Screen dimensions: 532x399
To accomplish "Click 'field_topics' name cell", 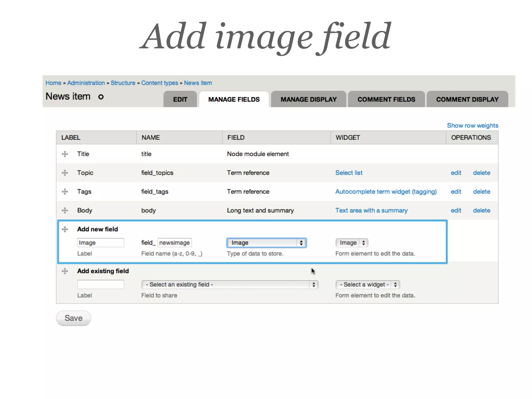I will click(x=157, y=173).
